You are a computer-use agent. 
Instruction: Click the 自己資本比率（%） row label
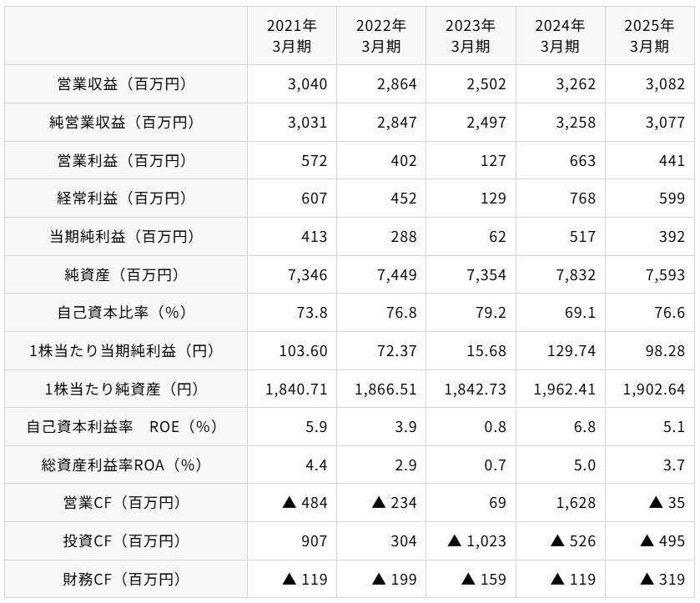click(125, 313)
